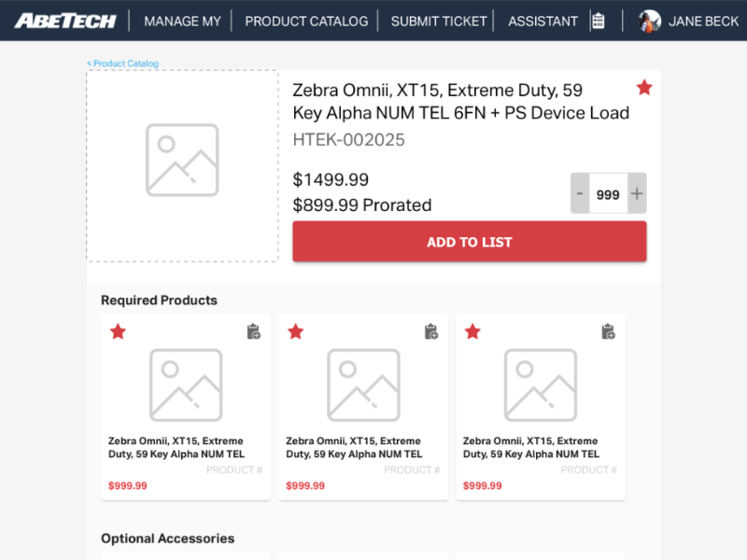
Task: Return via the Product Catalog breadcrumb link
Action: (123, 63)
